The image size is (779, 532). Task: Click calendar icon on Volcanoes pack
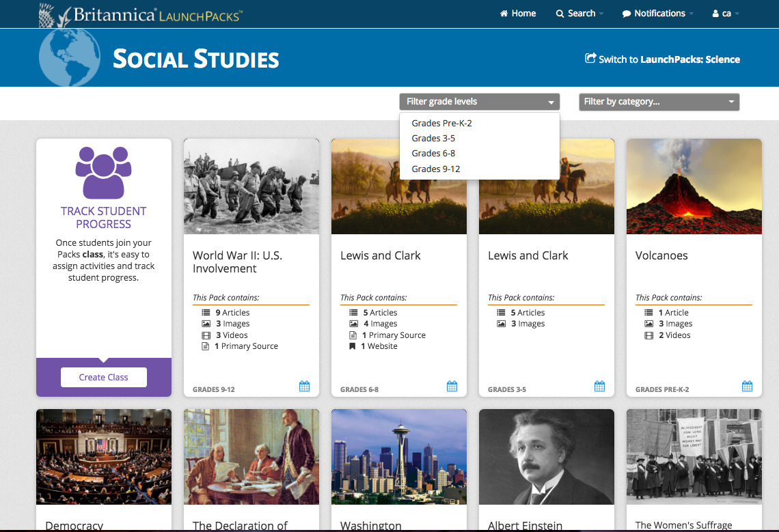[747, 386]
